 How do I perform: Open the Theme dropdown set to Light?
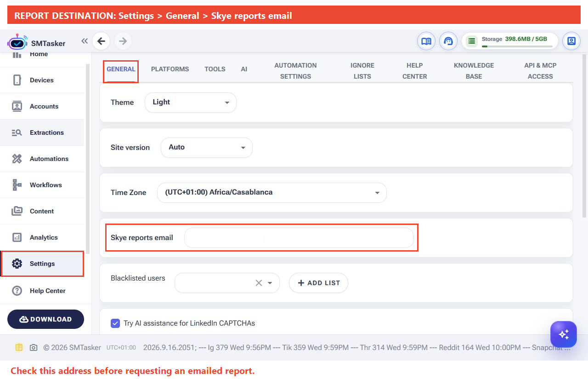191,103
